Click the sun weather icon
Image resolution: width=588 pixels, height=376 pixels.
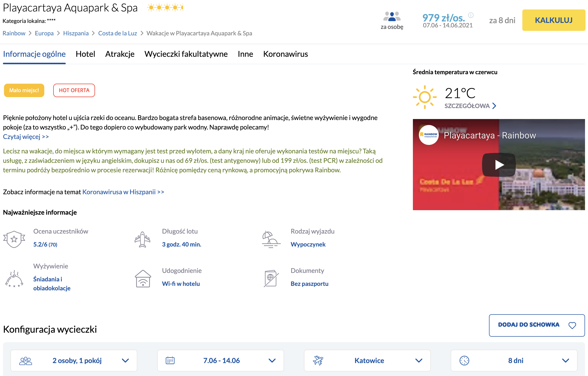point(425,97)
